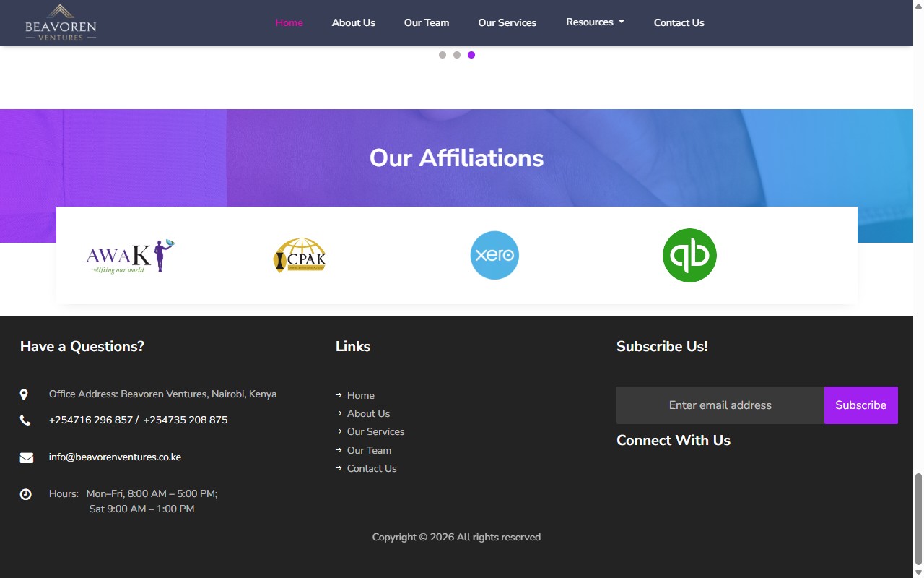
Task: Click the phone icon in footer
Action: click(25, 420)
